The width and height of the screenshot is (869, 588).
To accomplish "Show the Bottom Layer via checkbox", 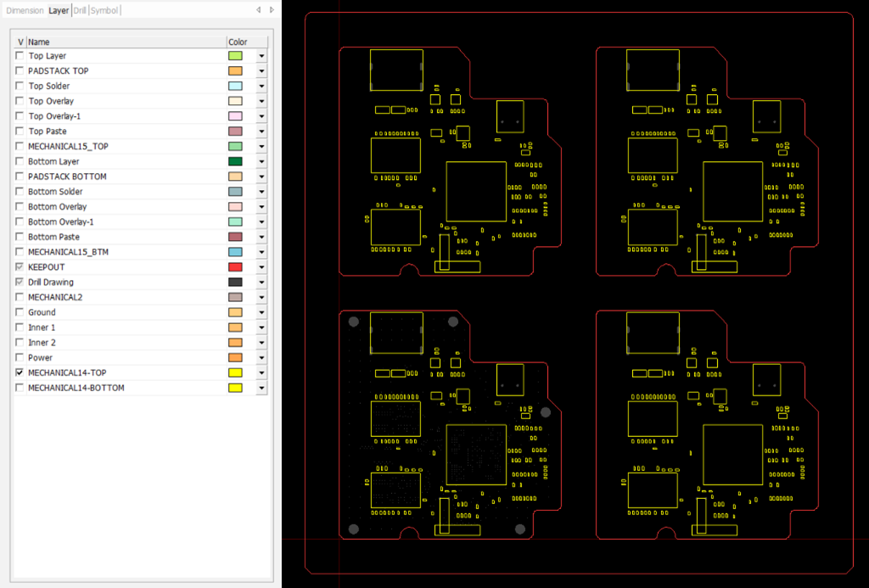I will point(20,161).
